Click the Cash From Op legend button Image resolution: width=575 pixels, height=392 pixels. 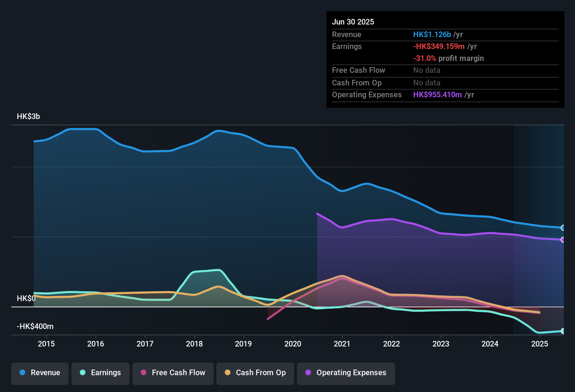coord(255,373)
